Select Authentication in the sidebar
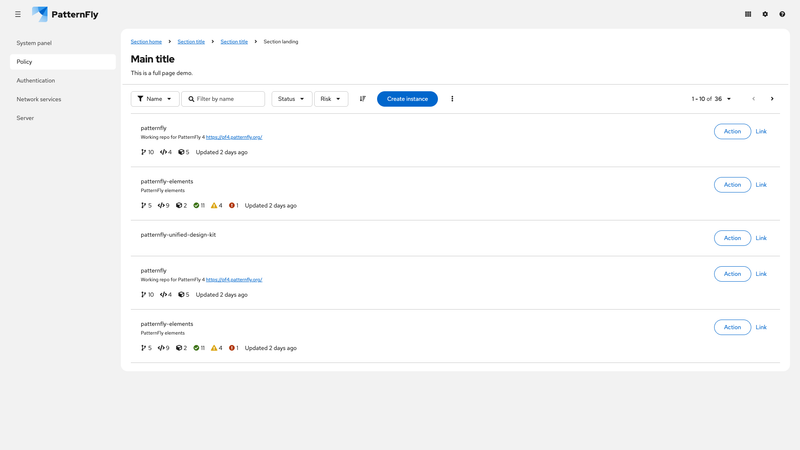The height and width of the screenshot is (450, 800). click(x=36, y=80)
